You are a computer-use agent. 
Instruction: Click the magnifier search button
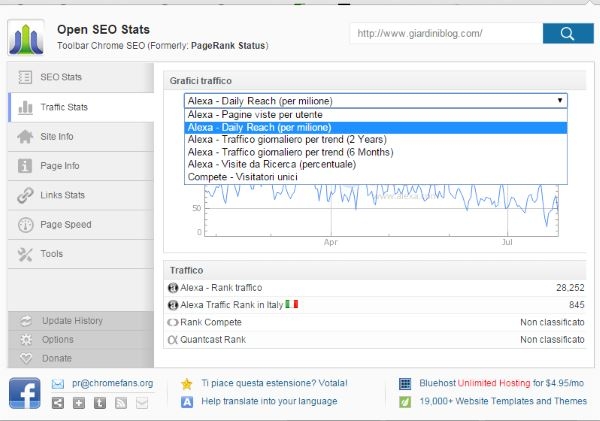pos(568,34)
